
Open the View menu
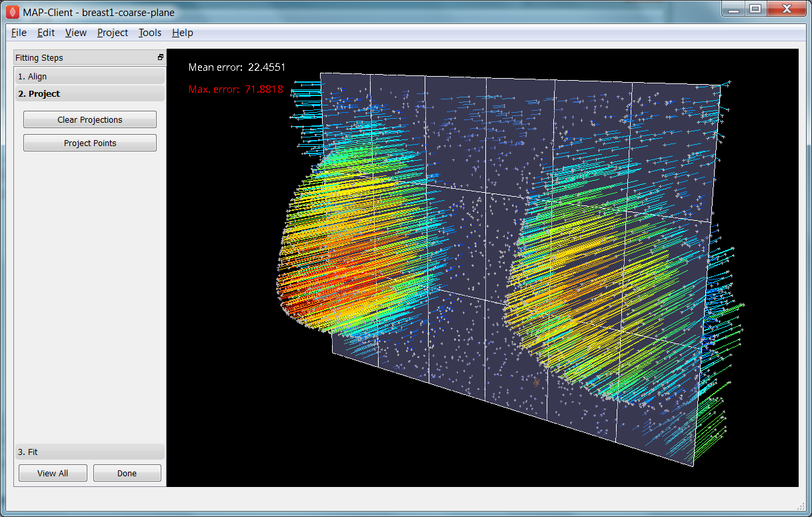[76, 33]
